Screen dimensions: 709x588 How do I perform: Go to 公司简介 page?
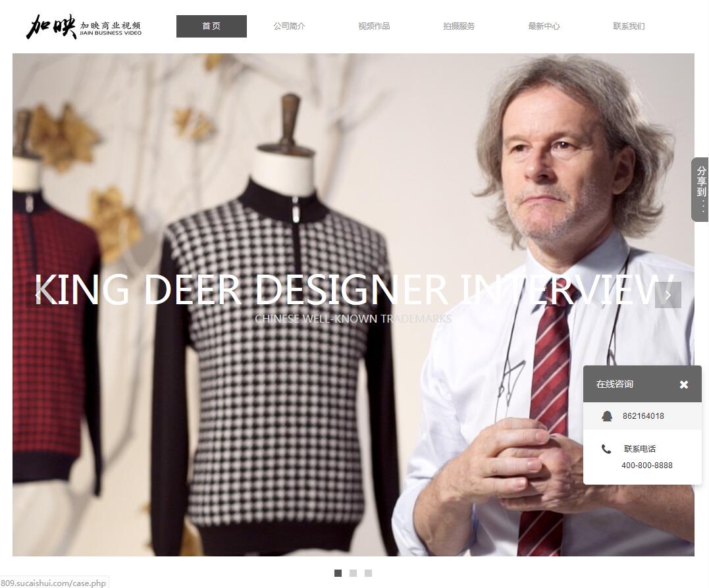coord(290,26)
